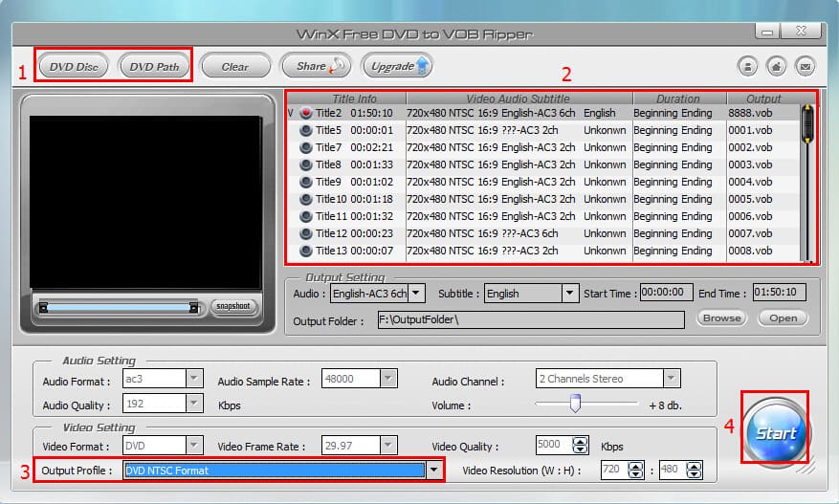Open the Audio Channel dropdown
Image resolution: width=839 pixels, height=504 pixels.
(671, 379)
